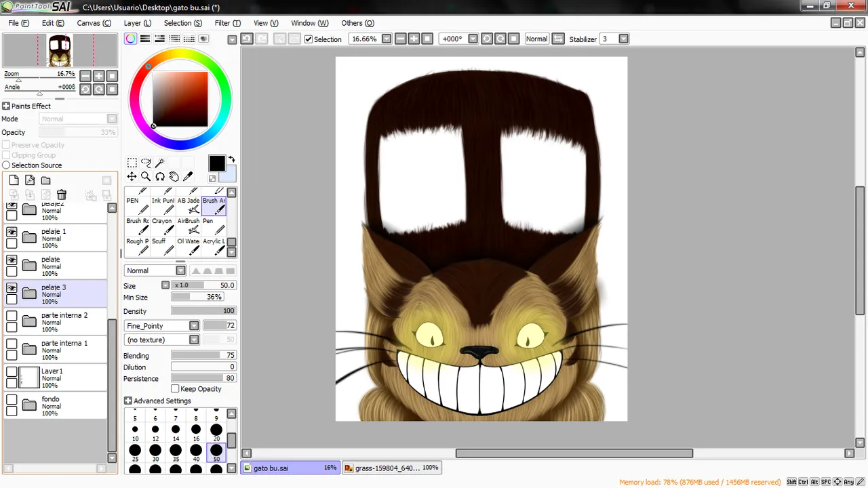Image resolution: width=868 pixels, height=488 pixels.
Task: Click the navigator zoom out minus button
Action: tap(85, 76)
